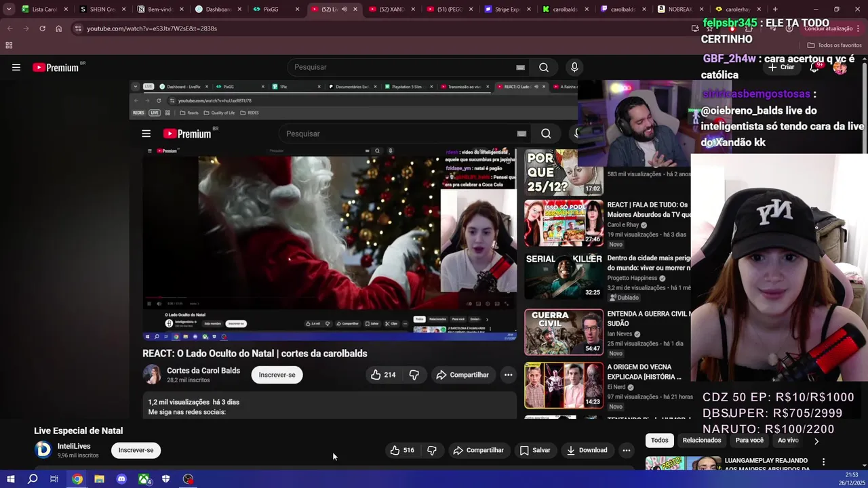Select the Todos filter chip
This screenshot has height=488, width=868.
click(x=660, y=441)
